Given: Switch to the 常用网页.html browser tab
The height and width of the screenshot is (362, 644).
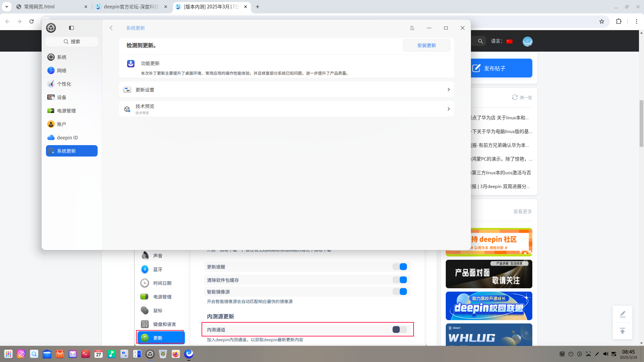Looking at the screenshot, I should click(x=52, y=7).
